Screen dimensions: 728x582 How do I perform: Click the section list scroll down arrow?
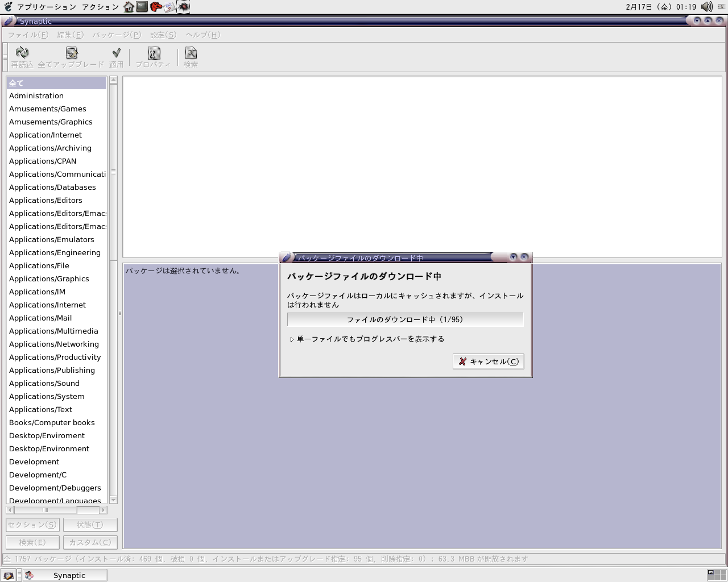pyautogui.click(x=113, y=500)
